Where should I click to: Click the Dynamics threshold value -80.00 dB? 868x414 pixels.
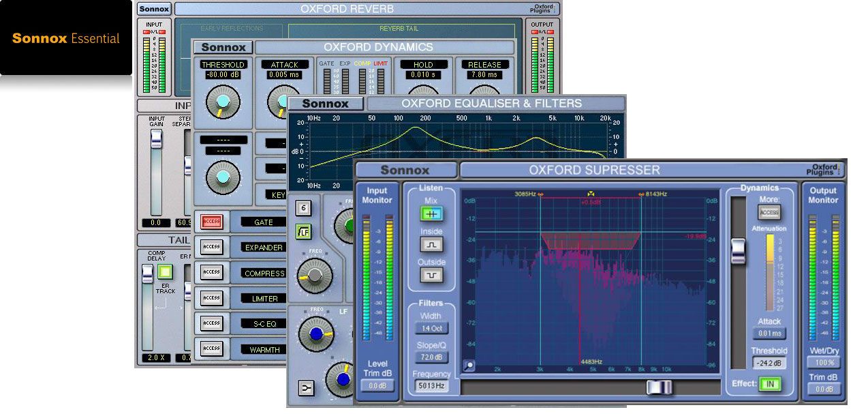coord(223,76)
